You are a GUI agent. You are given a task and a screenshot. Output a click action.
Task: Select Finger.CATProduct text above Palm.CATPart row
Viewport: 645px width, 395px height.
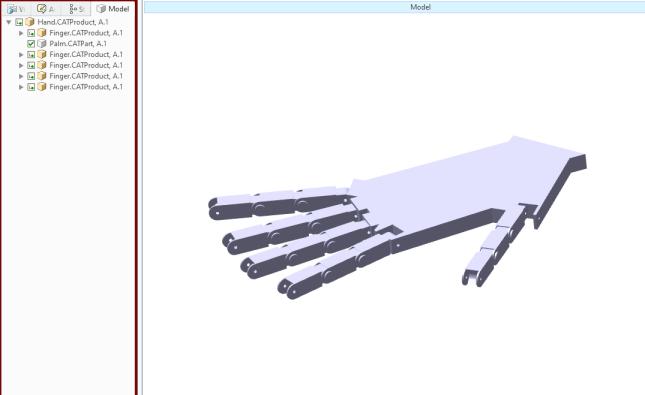(x=86, y=33)
